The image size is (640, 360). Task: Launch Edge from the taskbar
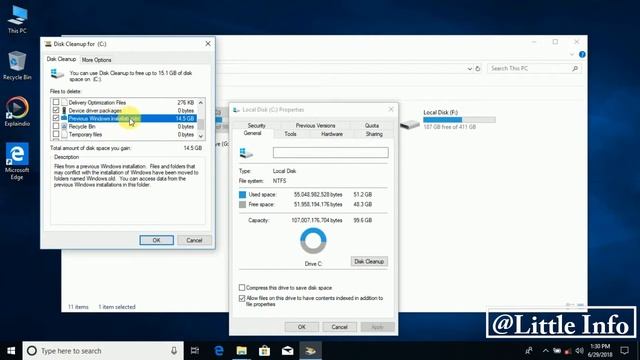tap(219, 351)
